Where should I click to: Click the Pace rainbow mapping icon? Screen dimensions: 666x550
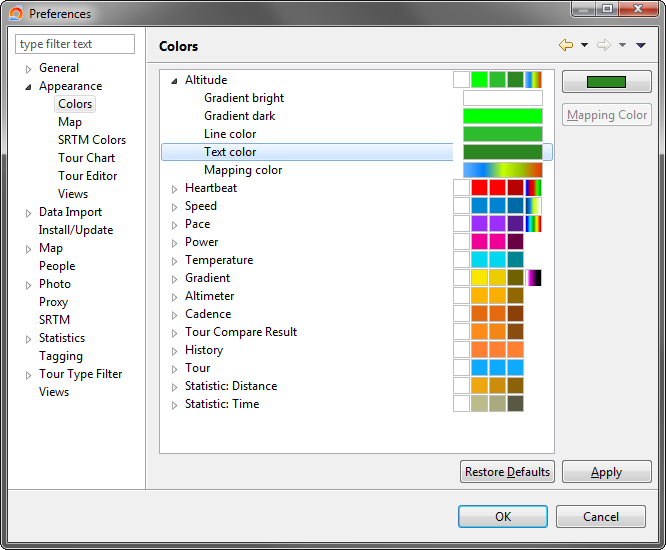533,224
